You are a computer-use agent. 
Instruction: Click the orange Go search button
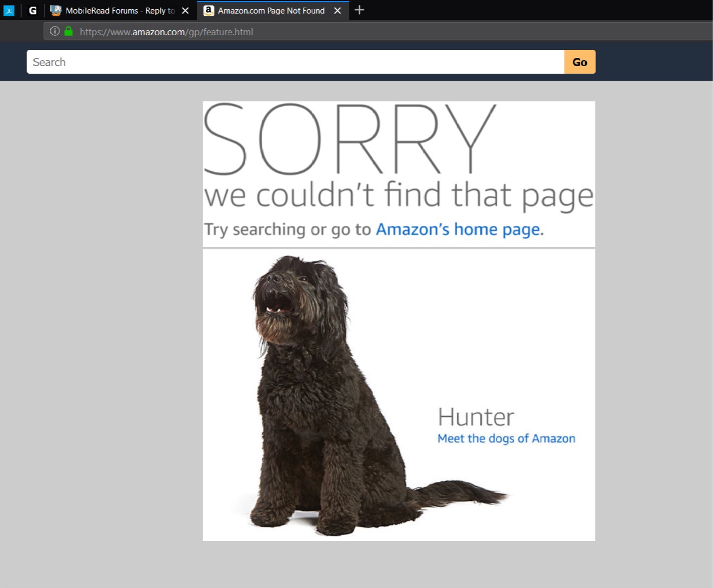coord(580,62)
